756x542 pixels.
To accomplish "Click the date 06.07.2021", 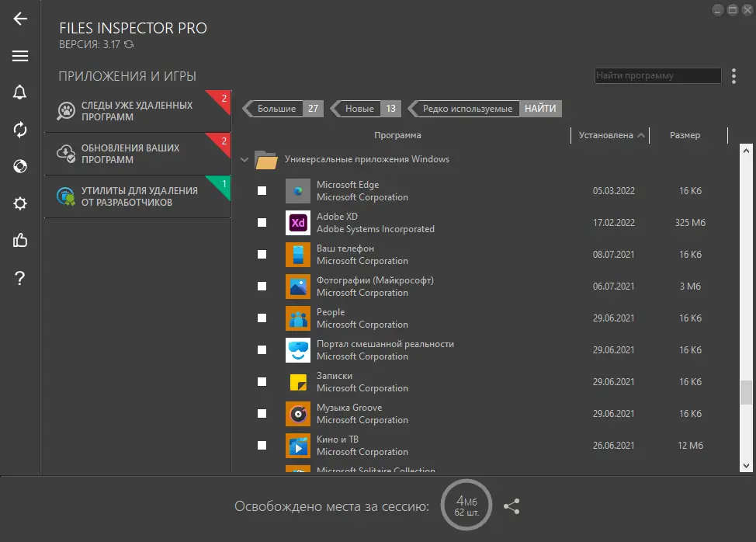I will point(614,287).
